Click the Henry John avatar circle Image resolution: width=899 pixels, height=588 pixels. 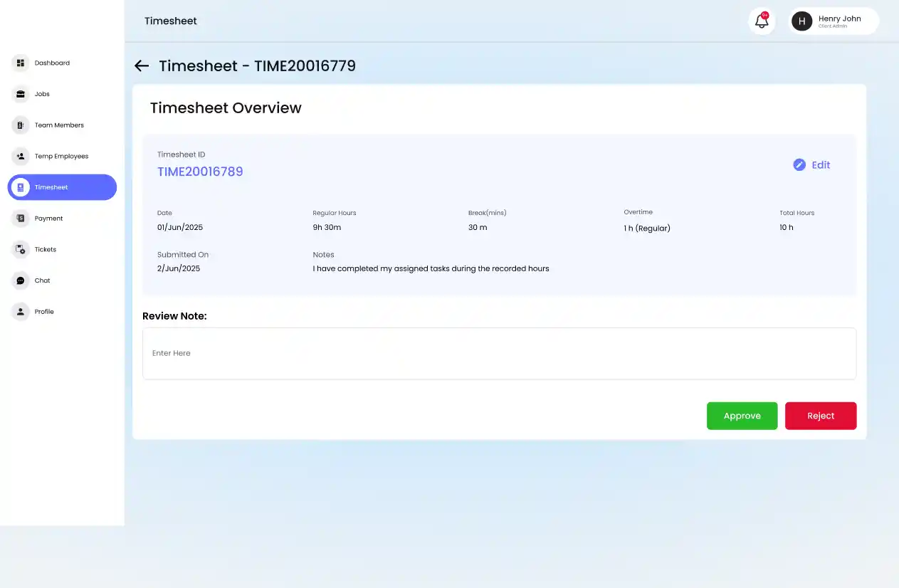click(801, 21)
